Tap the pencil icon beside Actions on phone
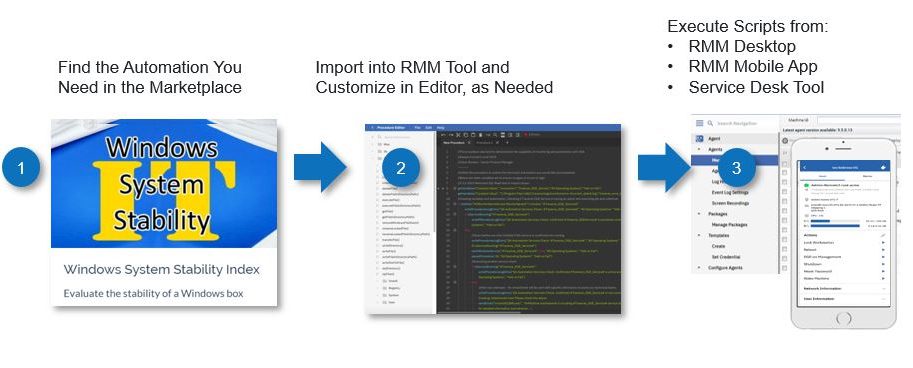913x368 pixels. 883,235
